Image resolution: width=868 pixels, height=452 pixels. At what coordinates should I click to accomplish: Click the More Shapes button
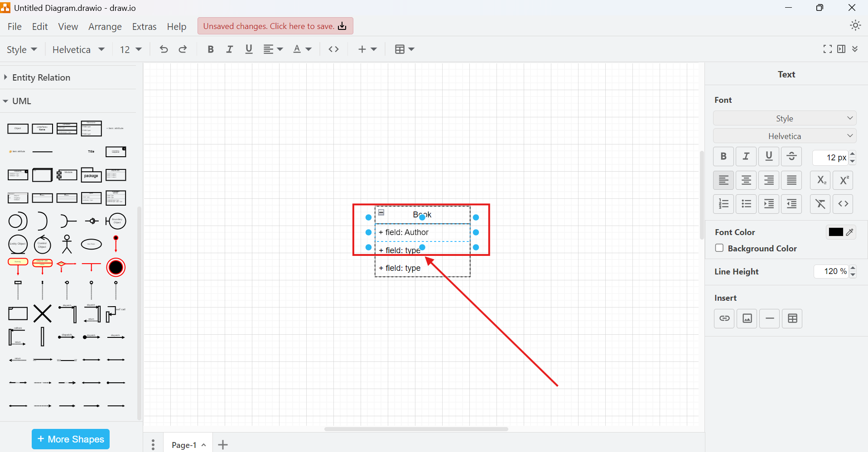tap(70, 439)
